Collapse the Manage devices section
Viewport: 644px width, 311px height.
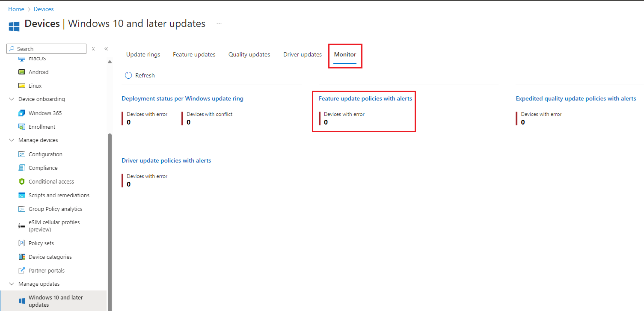(12, 140)
